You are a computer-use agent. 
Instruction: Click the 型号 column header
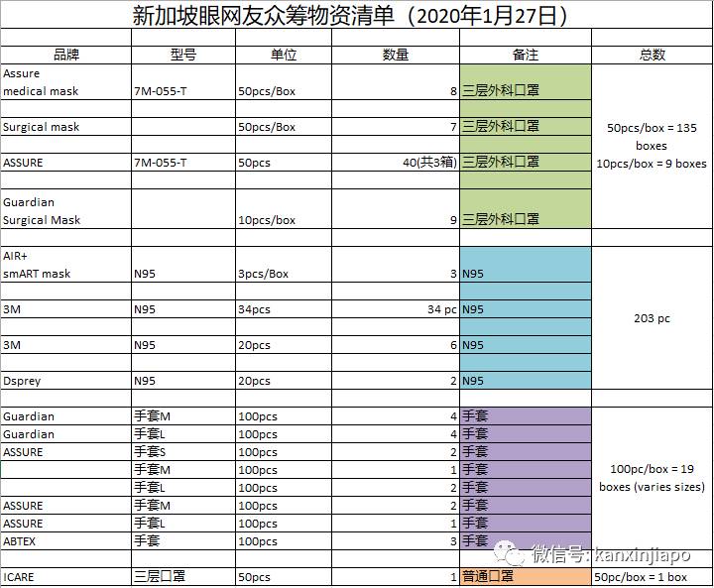click(181, 55)
